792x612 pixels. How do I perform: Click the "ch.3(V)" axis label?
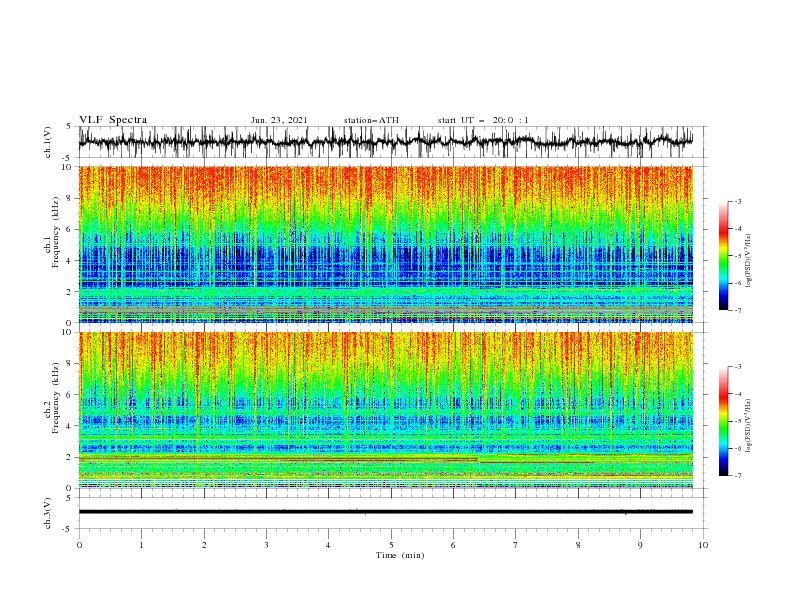click(48, 513)
